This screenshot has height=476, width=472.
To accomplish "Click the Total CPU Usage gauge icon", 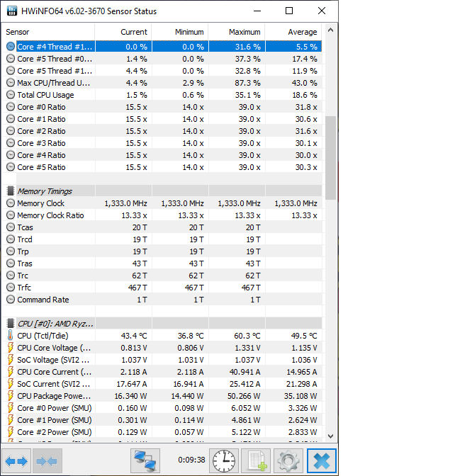I will point(11,95).
